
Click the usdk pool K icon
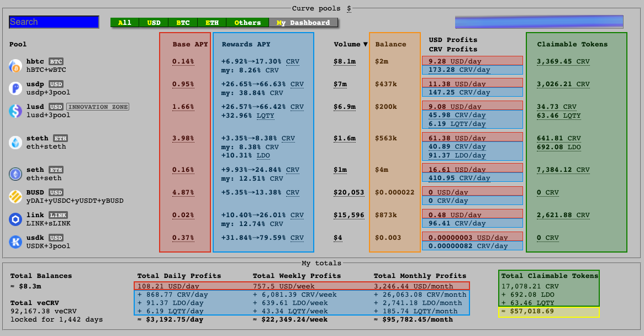(15, 242)
